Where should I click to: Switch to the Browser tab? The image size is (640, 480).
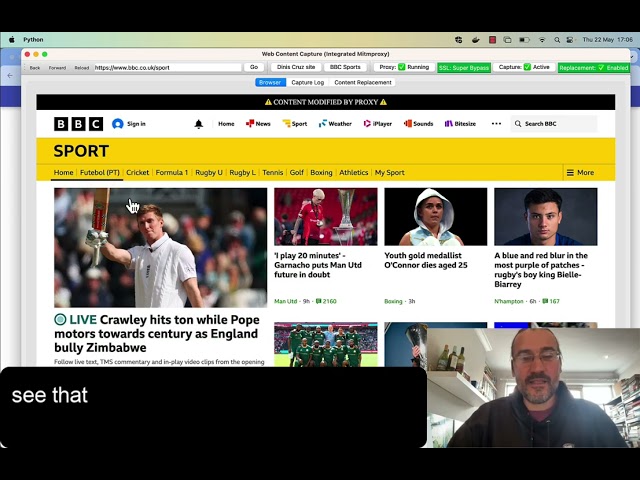point(270,82)
